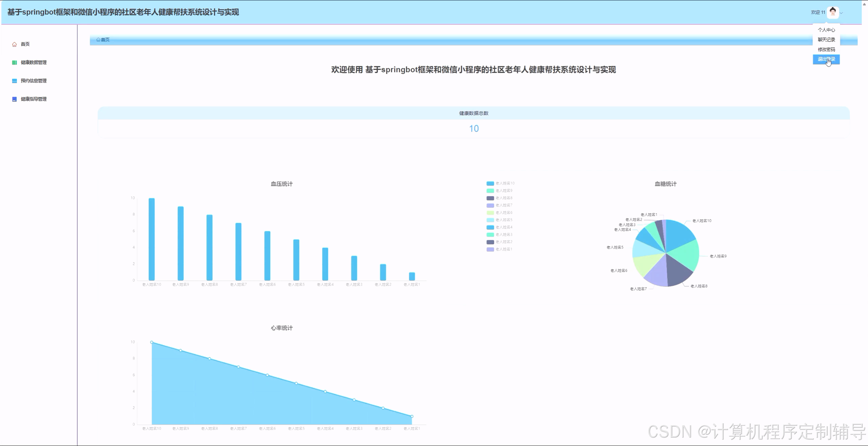Click the health data count 10 link

pos(474,129)
